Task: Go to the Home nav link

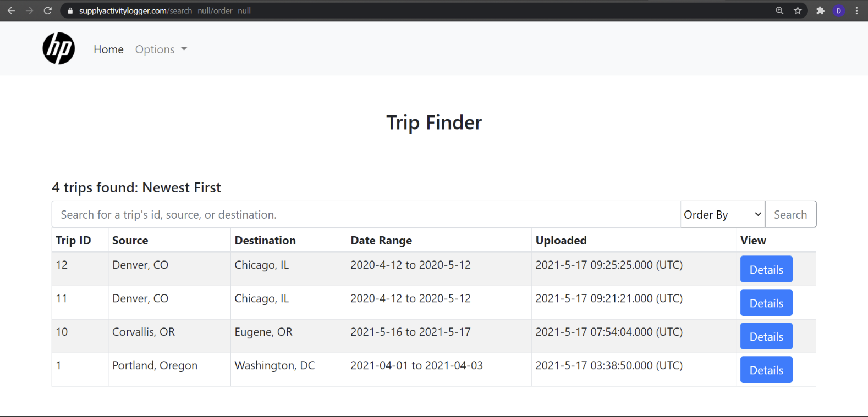Action: [108, 49]
